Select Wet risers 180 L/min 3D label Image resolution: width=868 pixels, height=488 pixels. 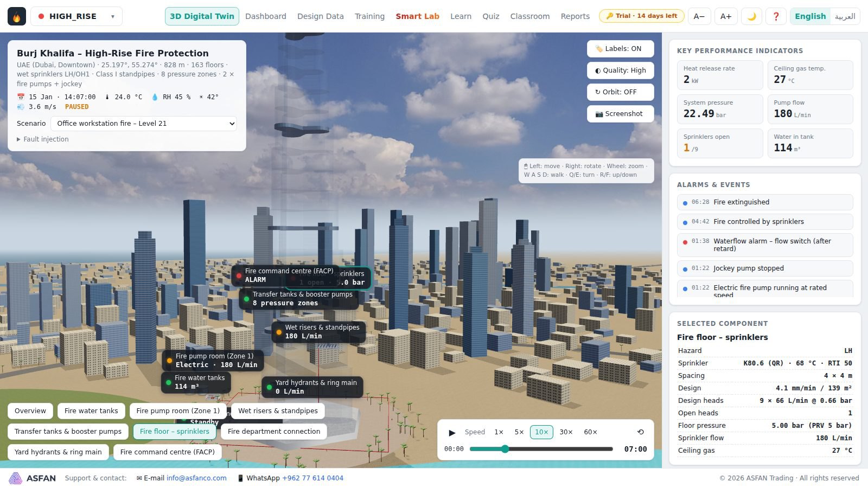pos(318,332)
